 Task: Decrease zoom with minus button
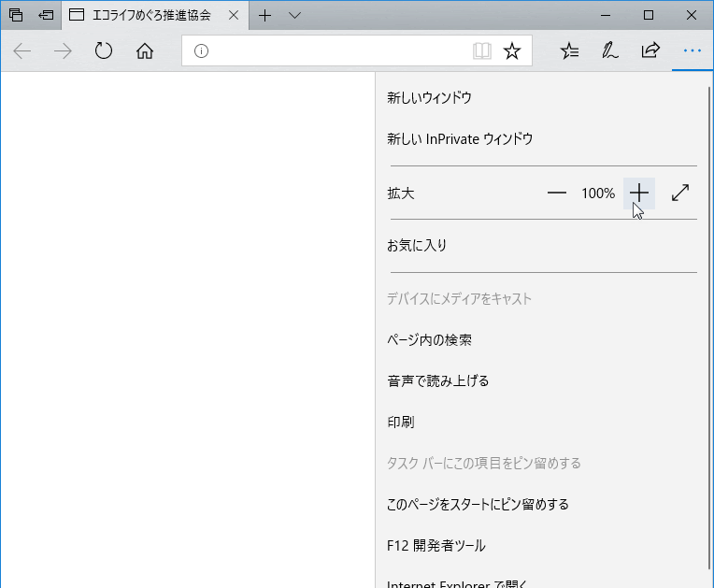(x=556, y=194)
